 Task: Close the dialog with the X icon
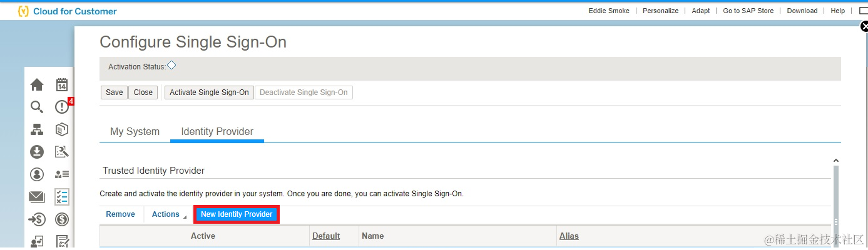coord(864,26)
